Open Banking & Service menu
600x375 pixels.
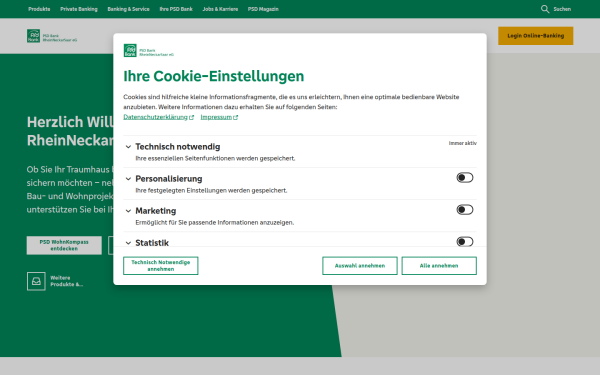129,9
